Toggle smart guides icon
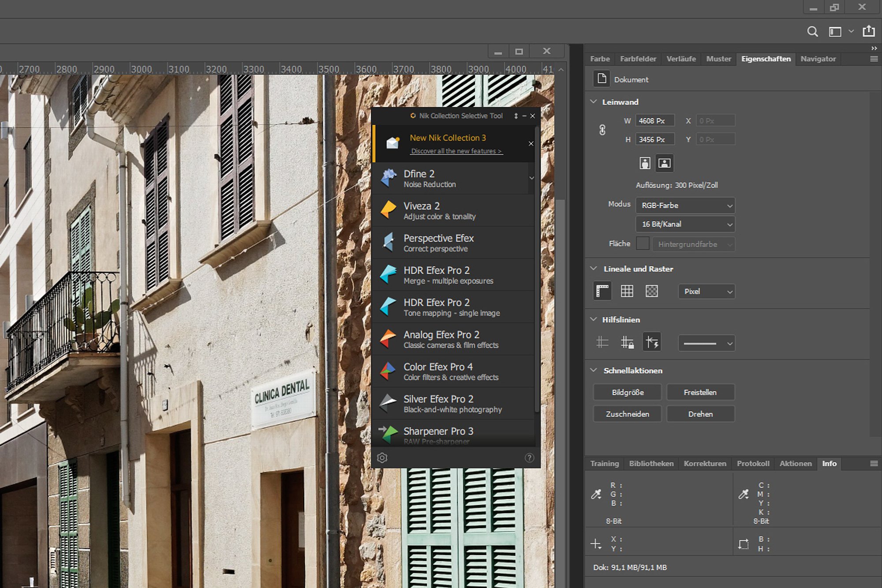The image size is (882, 588). point(652,342)
